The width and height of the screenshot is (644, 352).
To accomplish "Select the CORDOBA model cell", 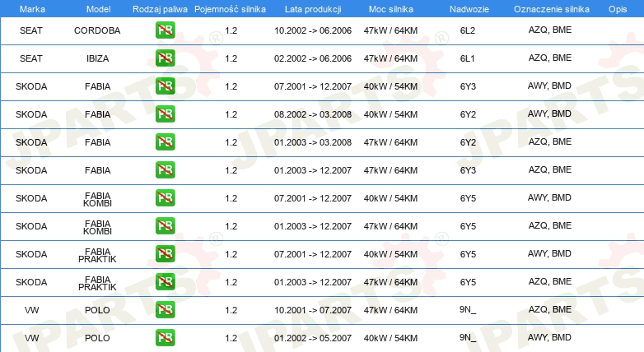I will tap(97, 30).
